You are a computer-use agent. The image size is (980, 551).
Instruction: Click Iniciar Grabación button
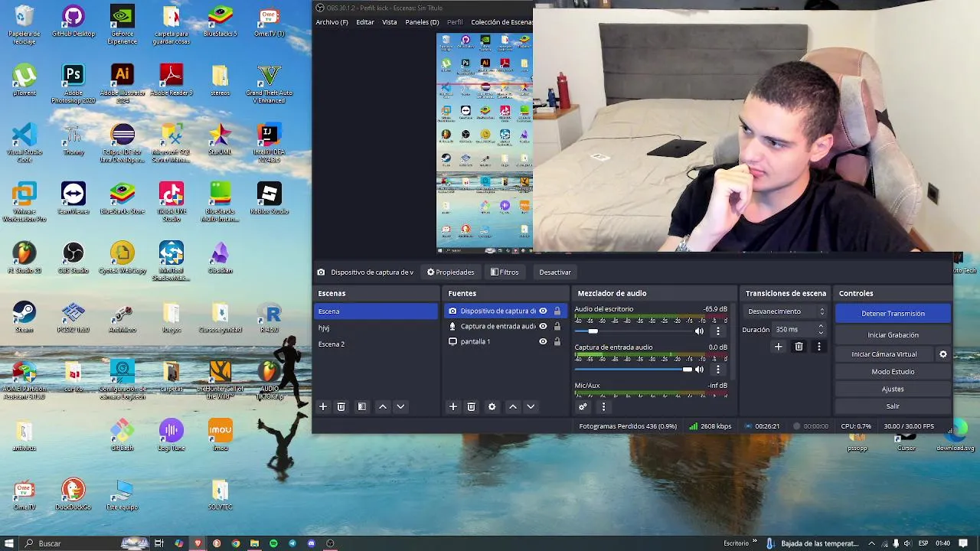click(x=893, y=335)
